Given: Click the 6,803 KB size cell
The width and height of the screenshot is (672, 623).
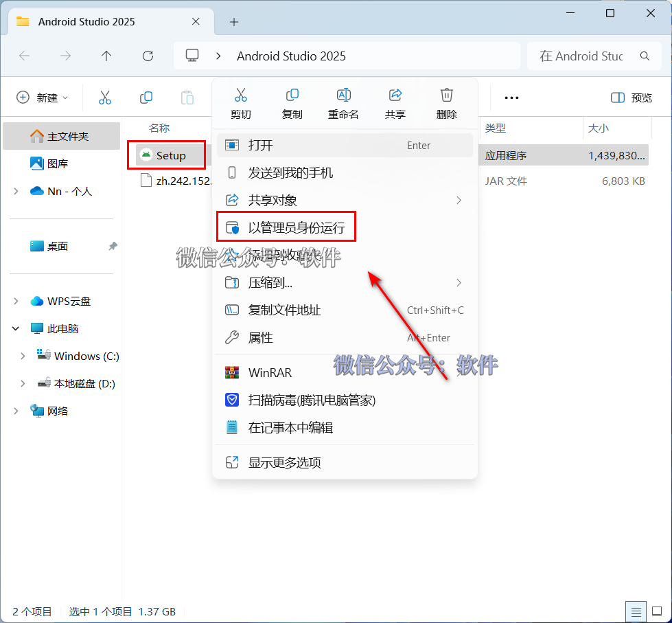Looking at the screenshot, I should point(623,181).
